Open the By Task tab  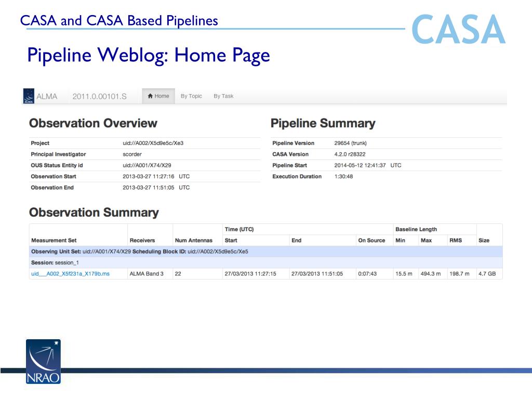click(223, 96)
